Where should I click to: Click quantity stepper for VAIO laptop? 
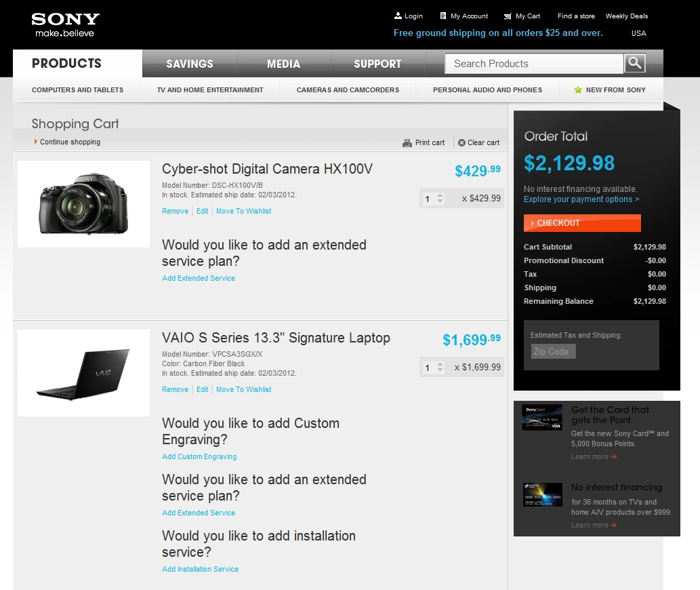pyautogui.click(x=440, y=367)
